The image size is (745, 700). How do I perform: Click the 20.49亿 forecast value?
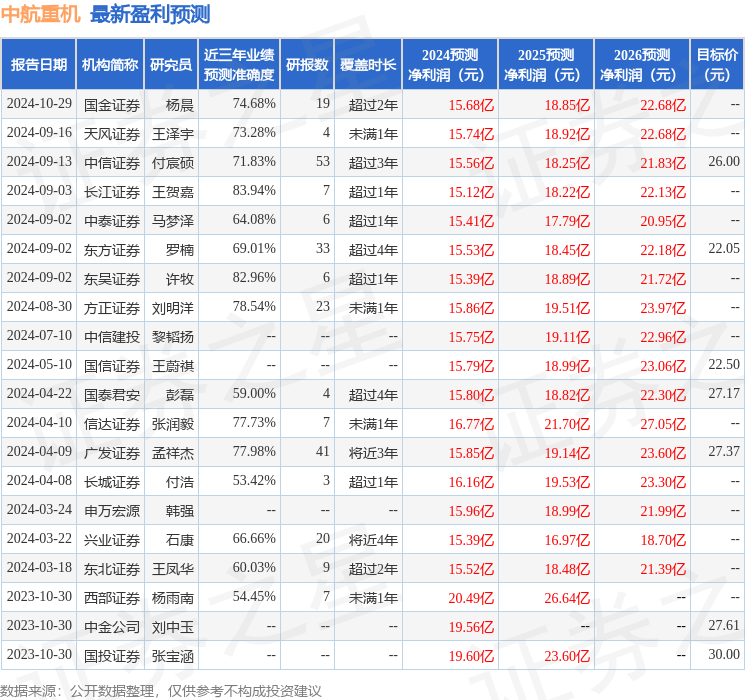tap(471, 598)
